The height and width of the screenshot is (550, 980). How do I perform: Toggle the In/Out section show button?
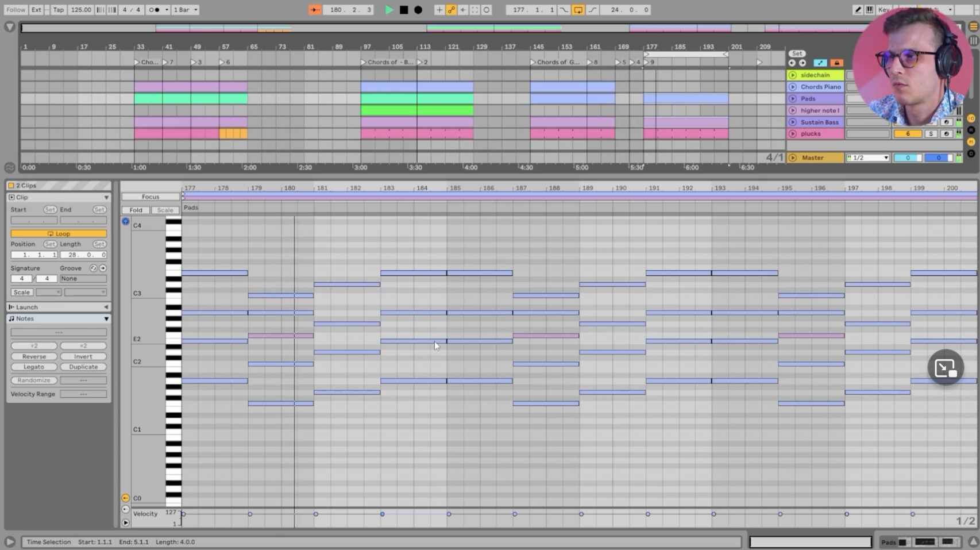pyautogui.click(x=971, y=118)
